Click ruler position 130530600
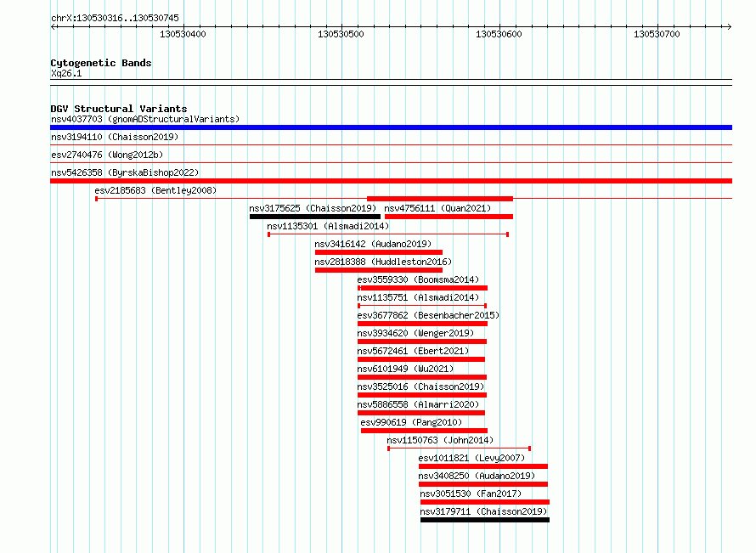756x553 pixels. (499, 34)
